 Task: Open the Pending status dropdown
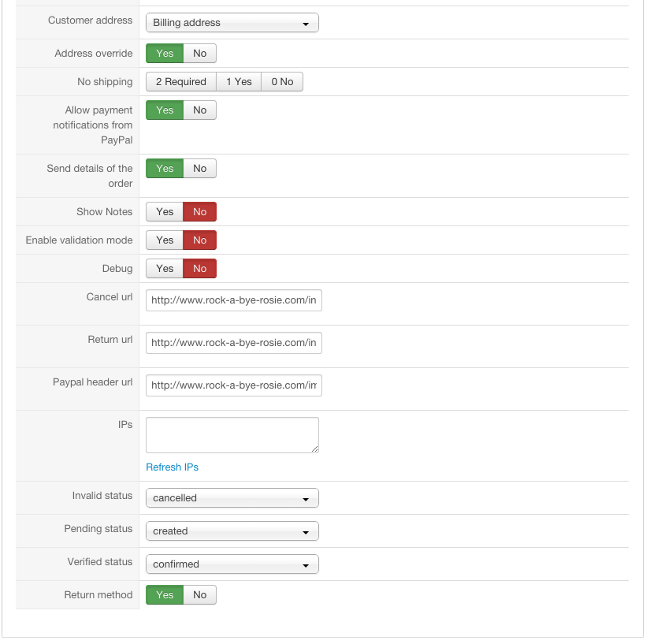pos(232,531)
